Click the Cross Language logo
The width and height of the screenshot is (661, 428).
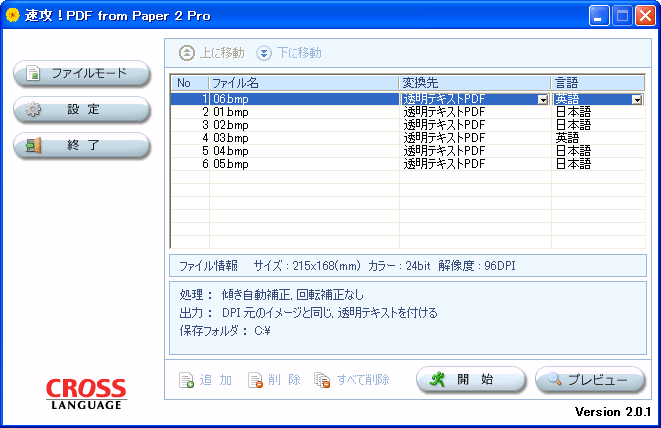point(86,394)
